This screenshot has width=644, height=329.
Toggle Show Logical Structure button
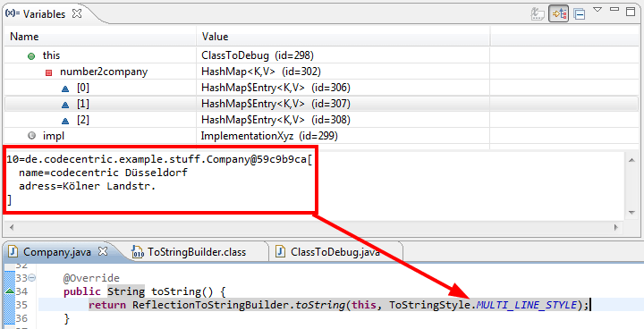[558, 14]
